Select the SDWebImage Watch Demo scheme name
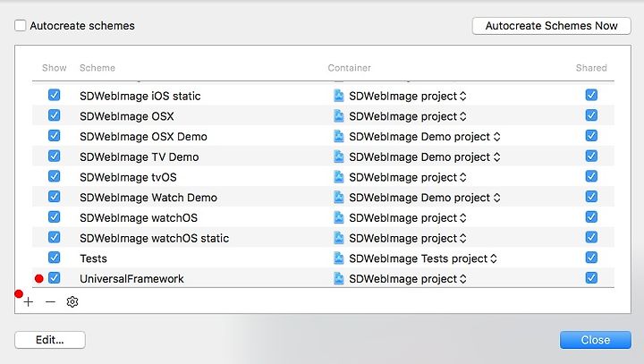 click(148, 198)
